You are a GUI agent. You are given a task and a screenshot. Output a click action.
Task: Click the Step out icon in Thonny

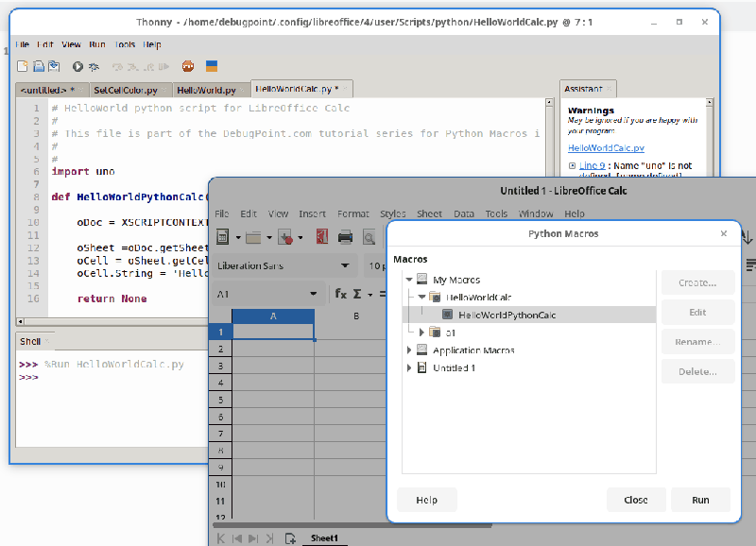click(x=149, y=67)
